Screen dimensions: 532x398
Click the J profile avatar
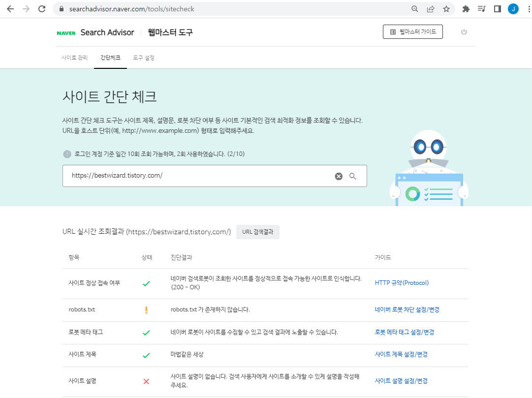[512, 8]
